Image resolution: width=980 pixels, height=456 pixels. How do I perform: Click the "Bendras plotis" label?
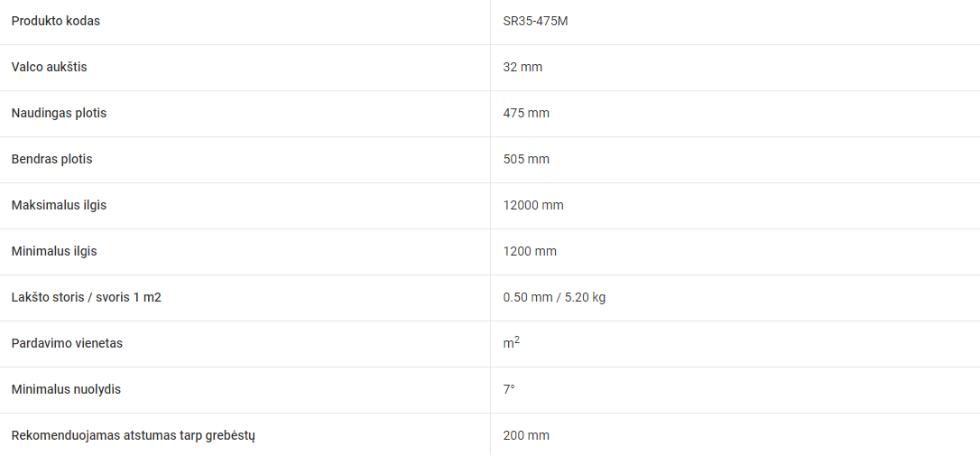pyautogui.click(x=51, y=159)
